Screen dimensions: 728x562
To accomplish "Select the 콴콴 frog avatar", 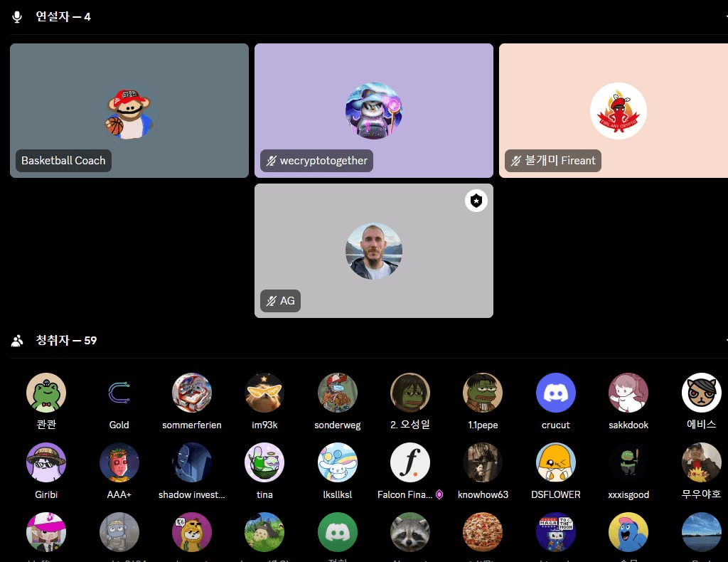I will pyautogui.click(x=46, y=393).
